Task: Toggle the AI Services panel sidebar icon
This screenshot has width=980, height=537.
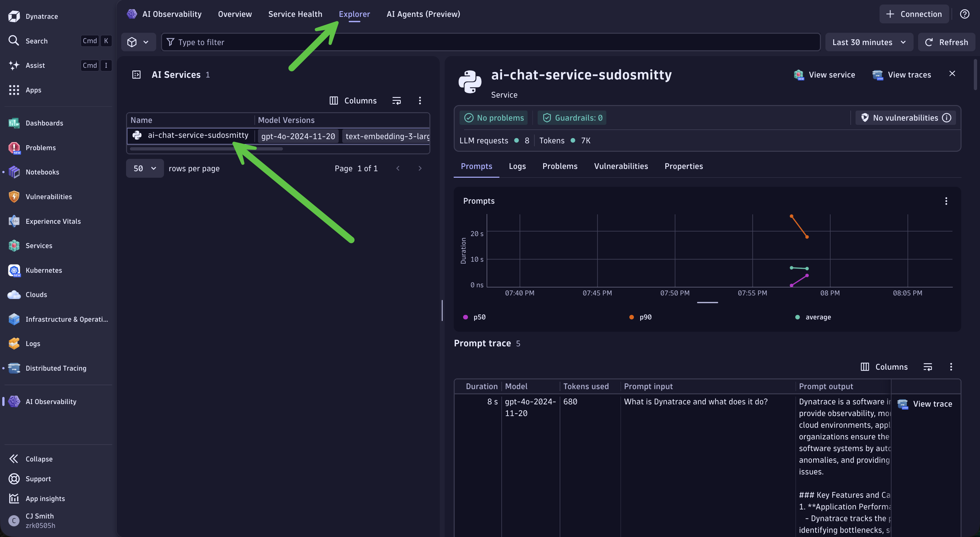Action: pyautogui.click(x=136, y=75)
